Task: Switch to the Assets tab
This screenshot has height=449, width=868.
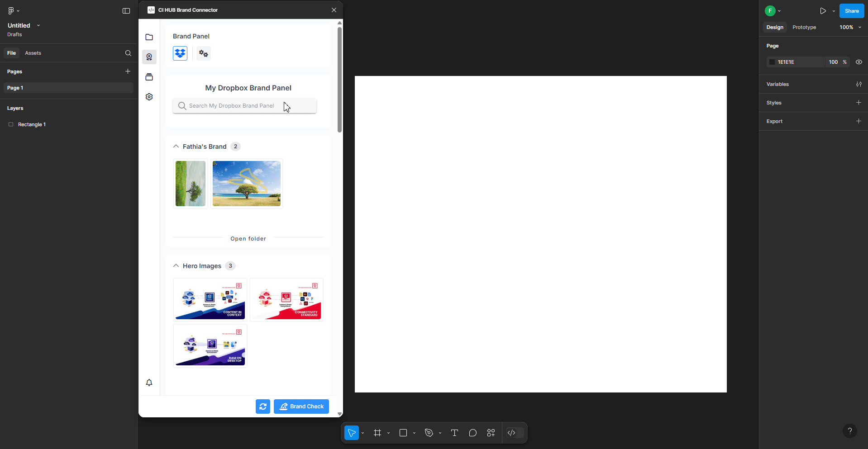Action: (33, 53)
